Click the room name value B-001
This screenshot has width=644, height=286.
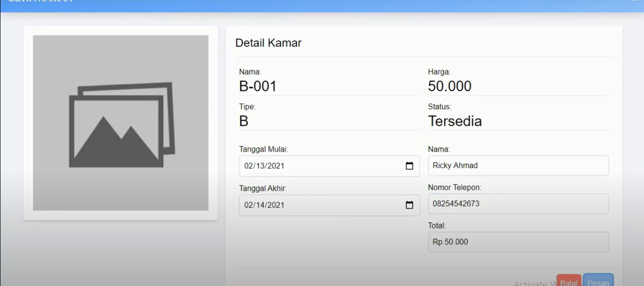point(258,86)
